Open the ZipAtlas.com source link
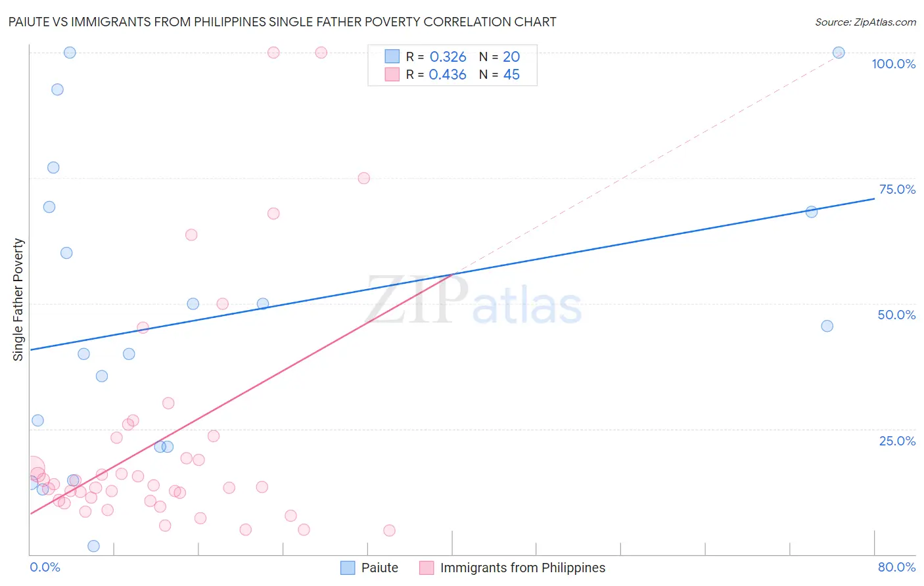This screenshot has width=924, height=586. [866, 22]
